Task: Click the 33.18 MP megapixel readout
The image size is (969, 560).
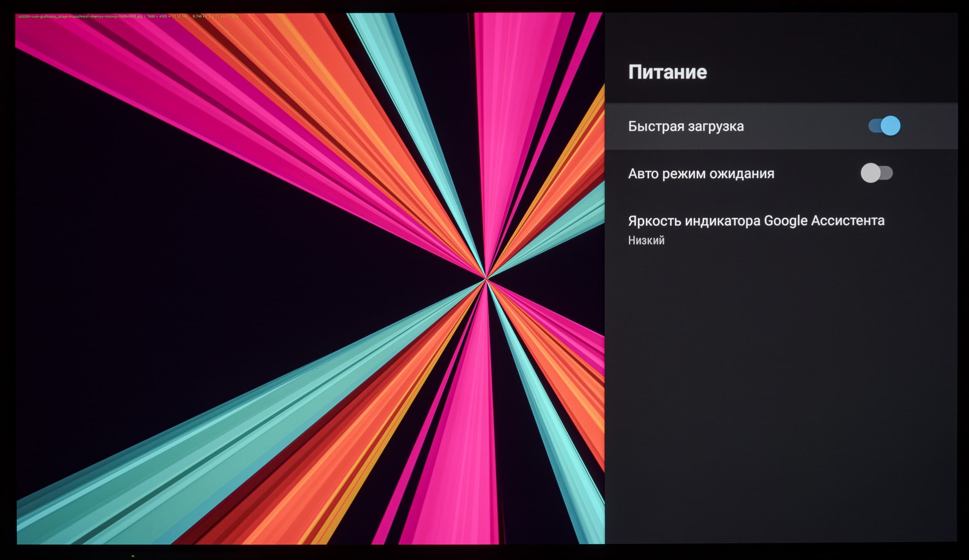Action: pyautogui.click(x=179, y=16)
